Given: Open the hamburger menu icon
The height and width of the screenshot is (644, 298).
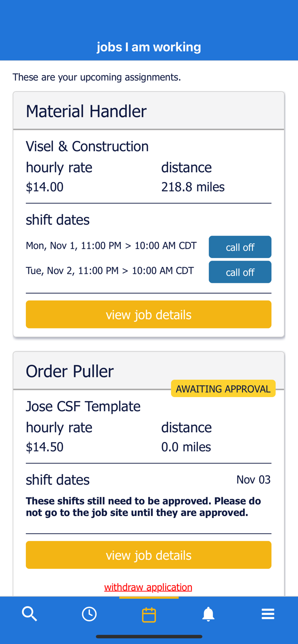Looking at the screenshot, I should pos(267,614).
